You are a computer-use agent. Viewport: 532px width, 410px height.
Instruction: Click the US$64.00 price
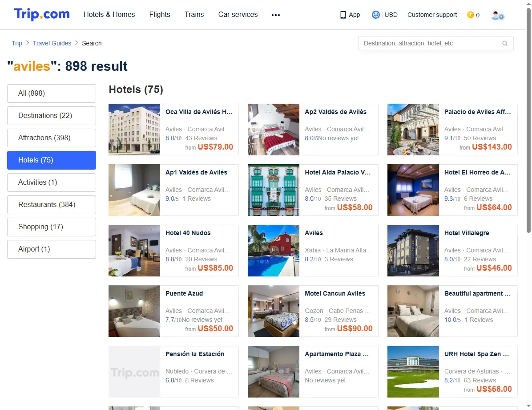494,207
